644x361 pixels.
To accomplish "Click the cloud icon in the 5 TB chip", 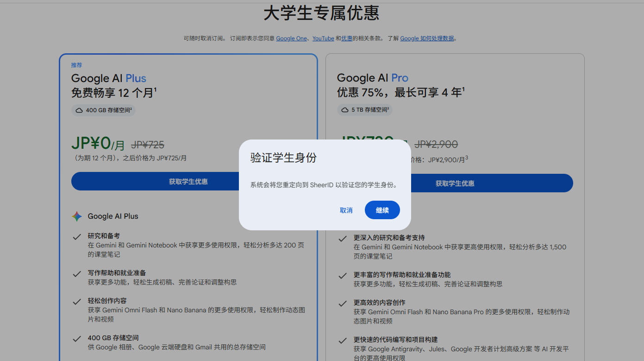I will coord(345,110).
